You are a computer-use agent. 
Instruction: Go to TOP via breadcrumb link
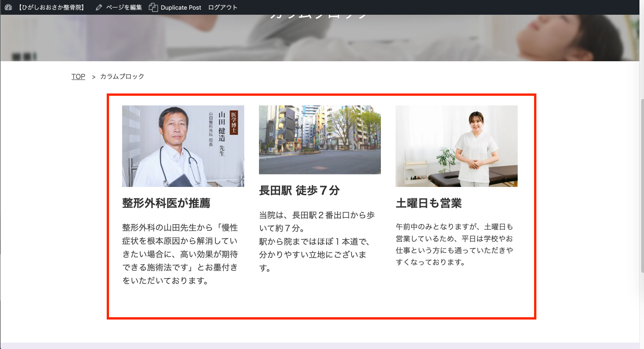pyautogui.click(x=78, y=76)
